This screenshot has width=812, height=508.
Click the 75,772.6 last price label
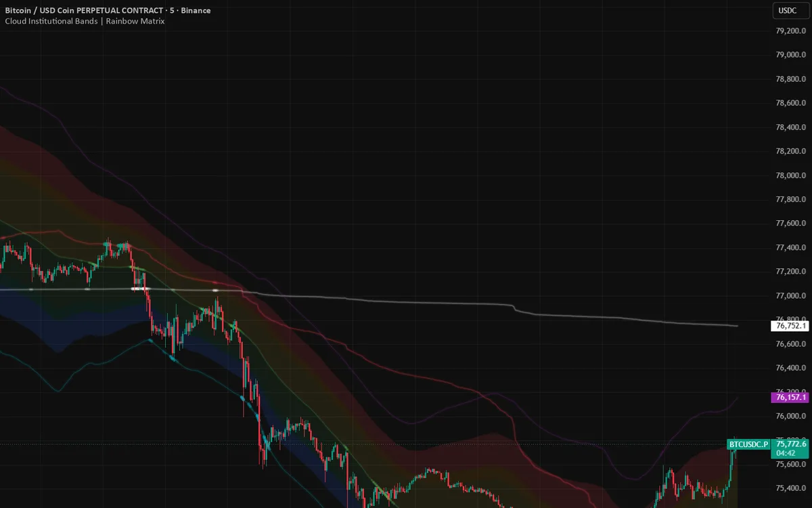[x=790, y=444]
